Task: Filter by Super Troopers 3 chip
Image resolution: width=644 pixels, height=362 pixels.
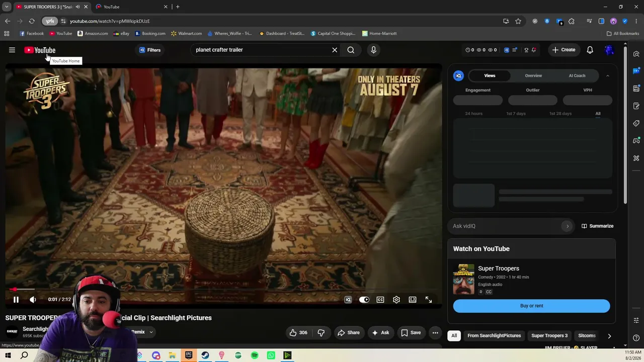Action: [x=549, y=335]
